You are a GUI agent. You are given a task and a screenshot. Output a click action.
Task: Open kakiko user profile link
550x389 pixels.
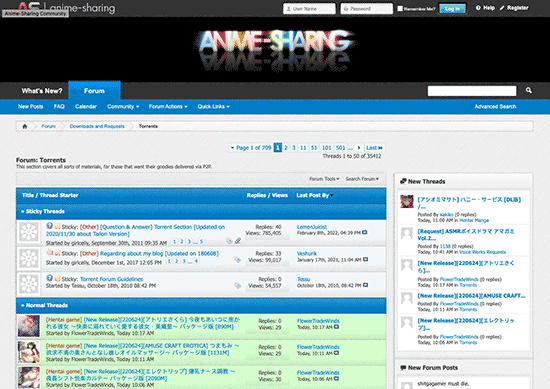click(x=447, y=214)
